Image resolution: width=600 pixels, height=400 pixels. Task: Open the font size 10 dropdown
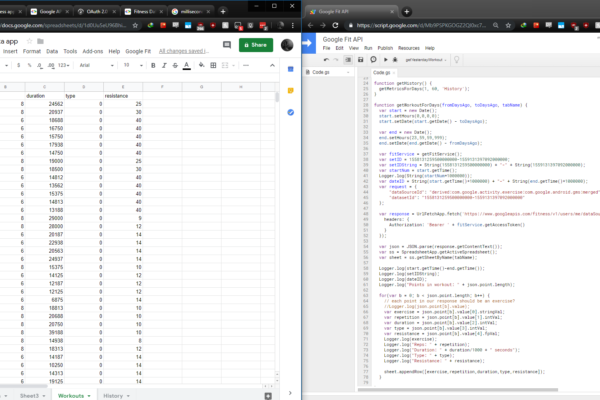[133, 65]
